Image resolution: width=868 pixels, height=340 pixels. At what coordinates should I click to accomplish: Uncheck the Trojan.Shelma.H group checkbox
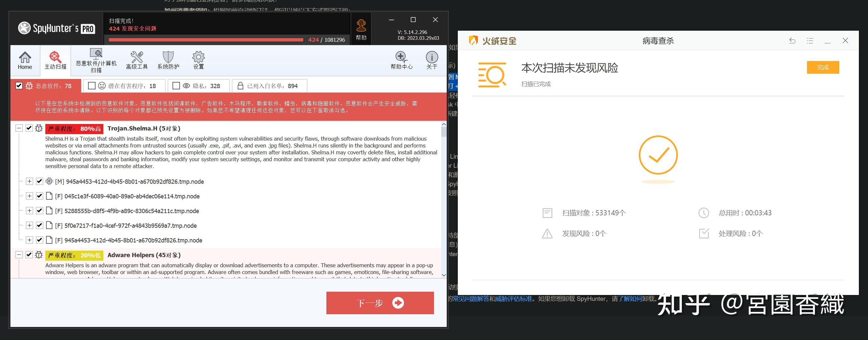[x=29, y=128]
